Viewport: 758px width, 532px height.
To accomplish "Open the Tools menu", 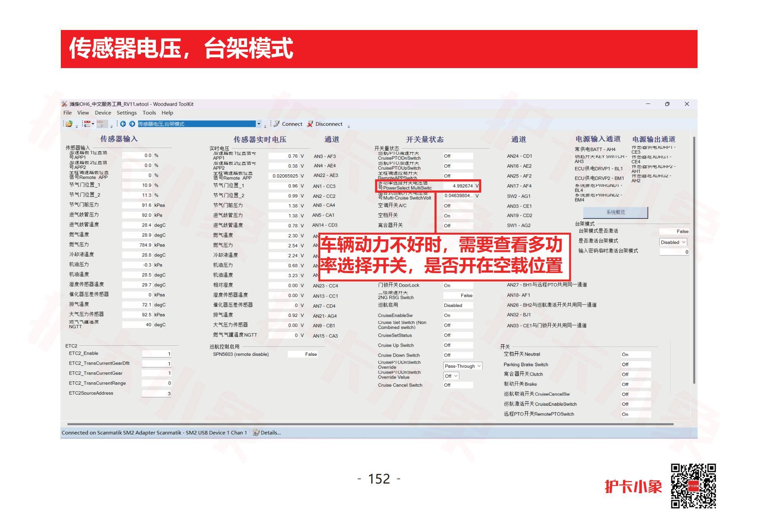I will pos(149,112).
